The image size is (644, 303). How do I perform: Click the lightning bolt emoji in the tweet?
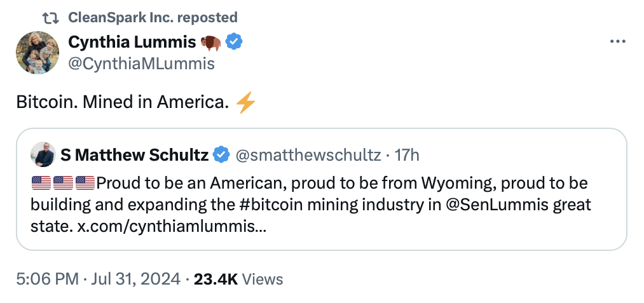[x=245, y=102]
